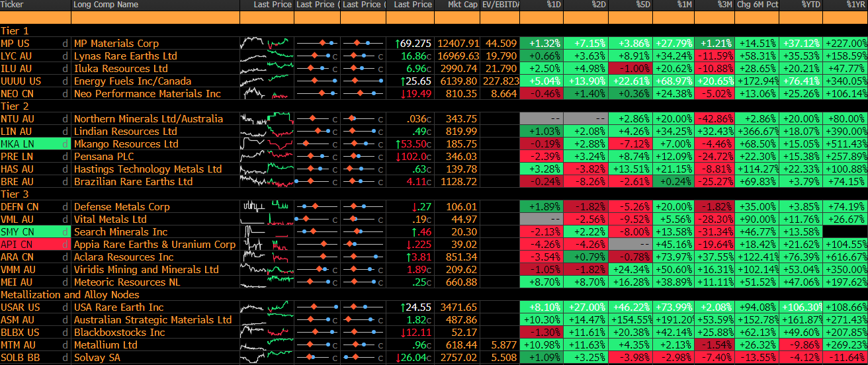The image size is (868, 365).
Task: Open Lynas Rare Earths Ltd sparkline chart
Action: [266, 56]
